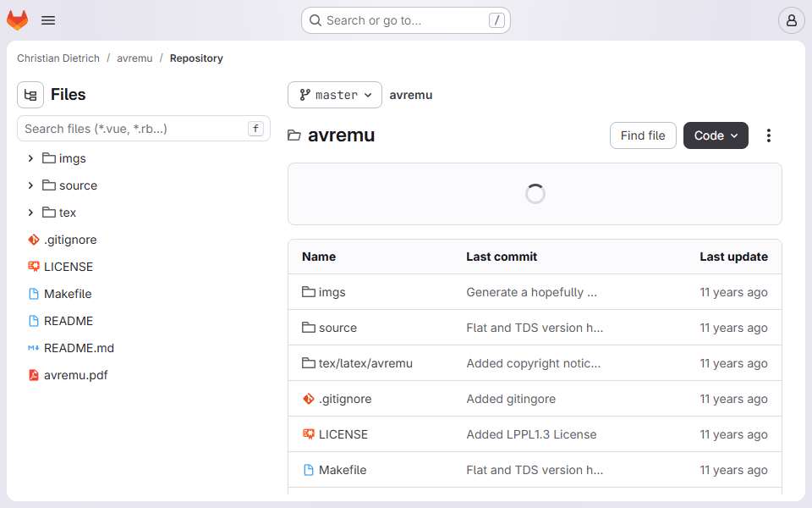Click the git icon beside .gitignore in tree
Image resolution: width=812 pixels, height=508 pixels.
pos(34,240)
